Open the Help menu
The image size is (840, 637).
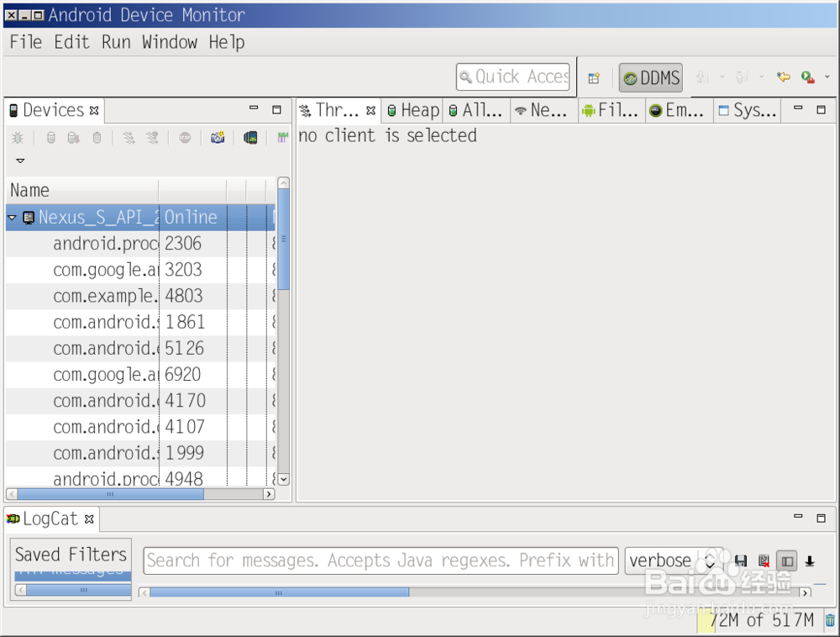tap(227, 42)
